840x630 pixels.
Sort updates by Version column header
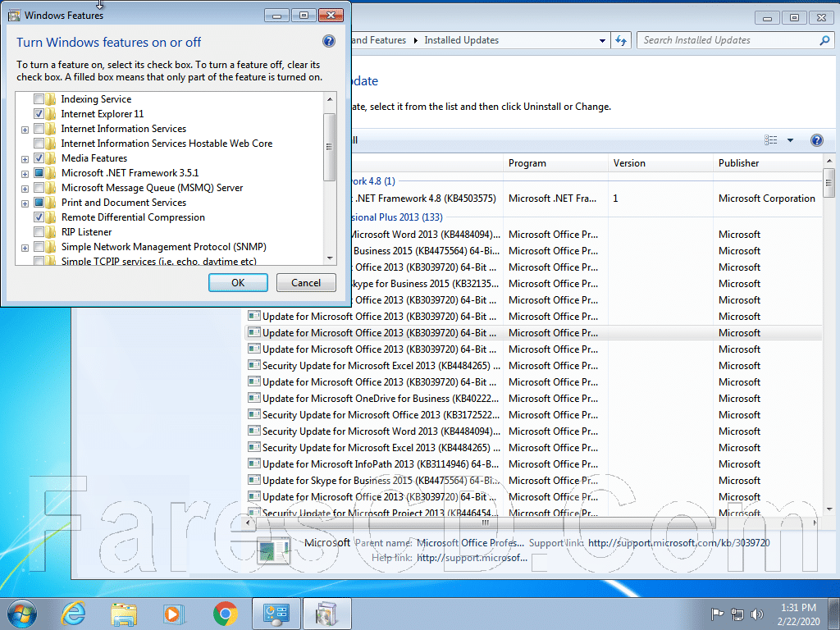coord(660,163)
